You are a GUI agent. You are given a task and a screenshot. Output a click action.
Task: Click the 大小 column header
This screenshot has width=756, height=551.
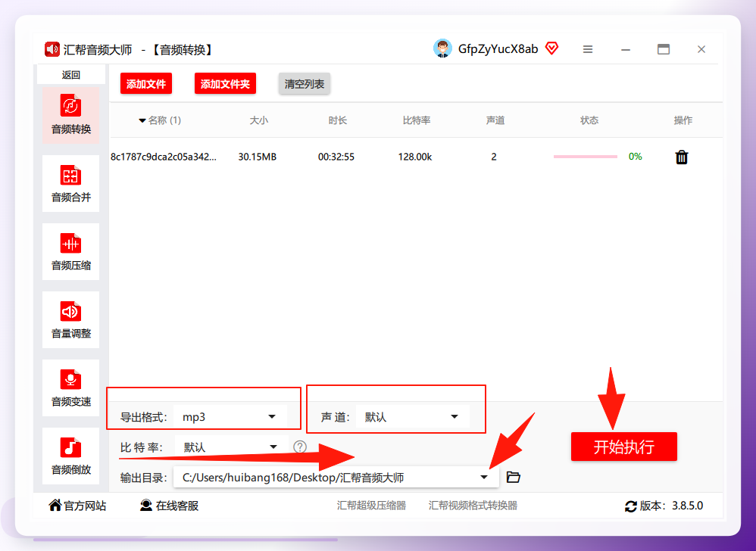click(258, 120)
